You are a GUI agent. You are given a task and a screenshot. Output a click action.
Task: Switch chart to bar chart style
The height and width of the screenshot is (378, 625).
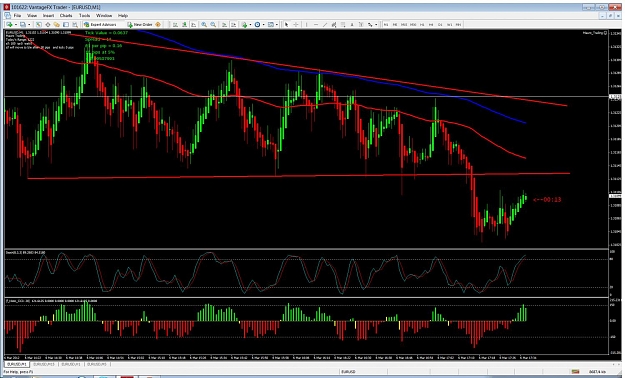(175, 24)
